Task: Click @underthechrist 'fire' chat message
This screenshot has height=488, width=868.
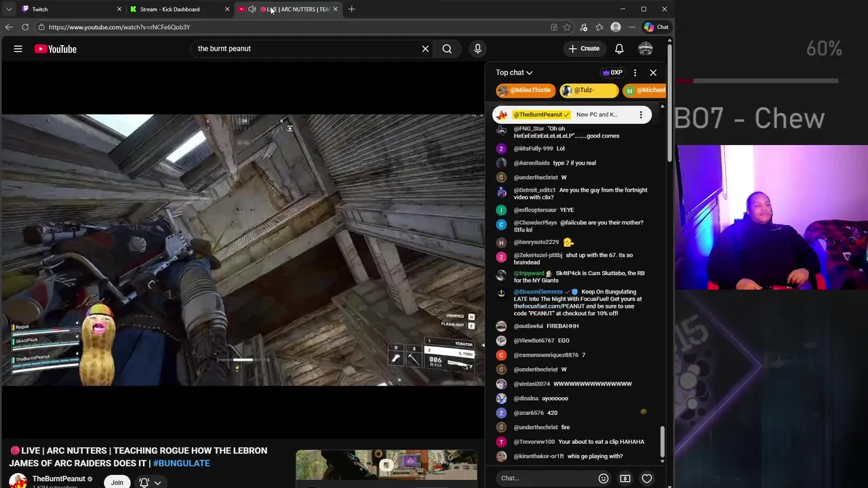Action: point(541,428)
